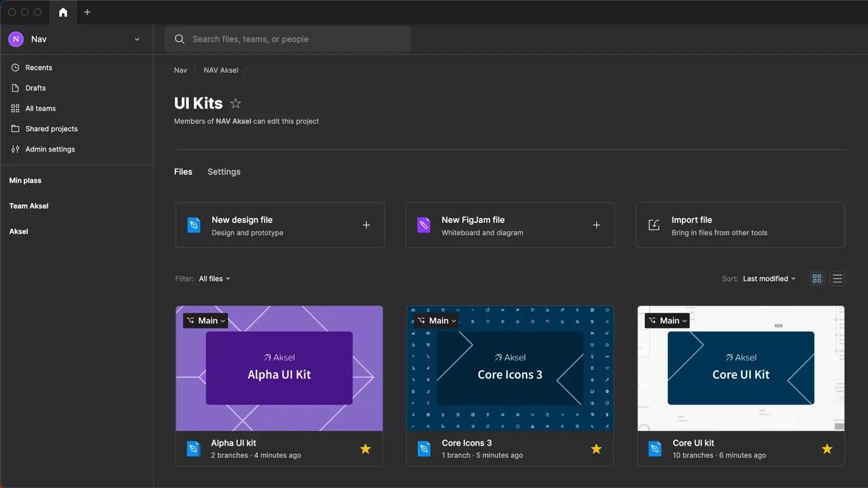868x488 pixels.
Task: Click the New design file blue icon
Action: 194,225
